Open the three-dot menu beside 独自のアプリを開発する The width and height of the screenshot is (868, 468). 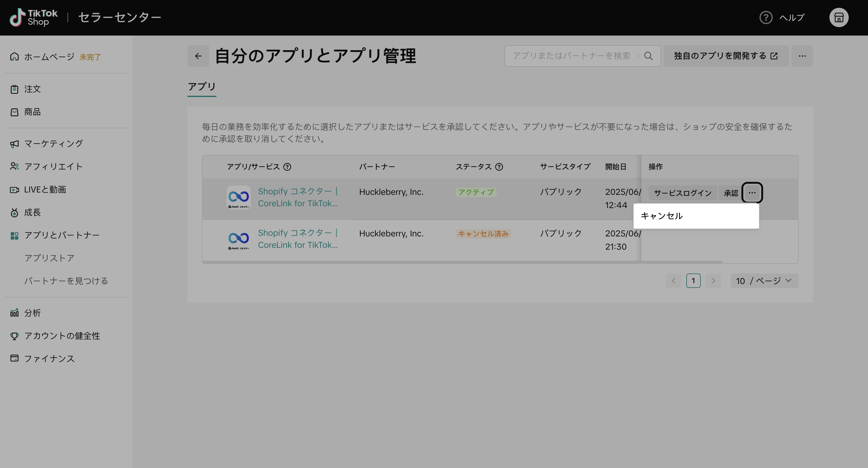click(802, 56)
